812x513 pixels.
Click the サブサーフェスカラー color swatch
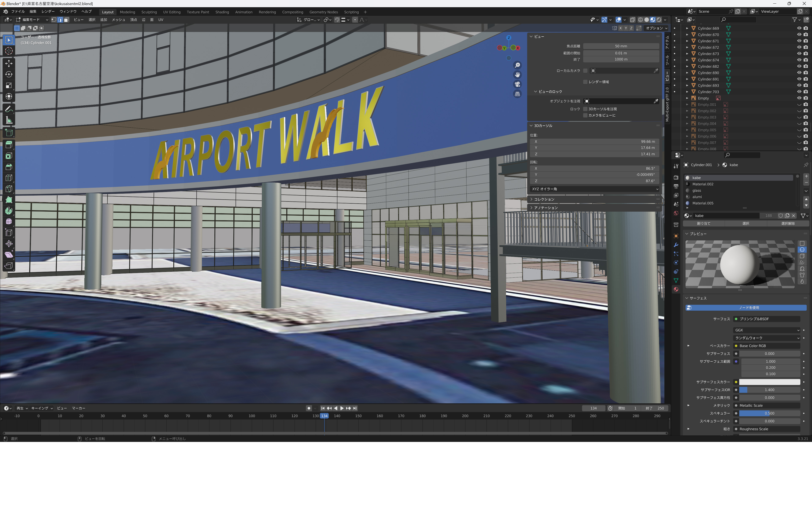pyautogui.click(x=769, y=382)
